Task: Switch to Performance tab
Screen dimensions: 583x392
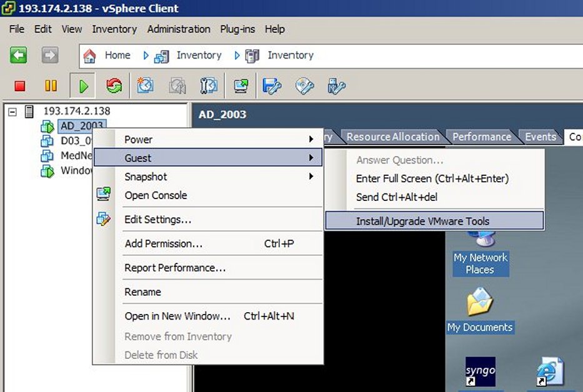Action: 482,137
